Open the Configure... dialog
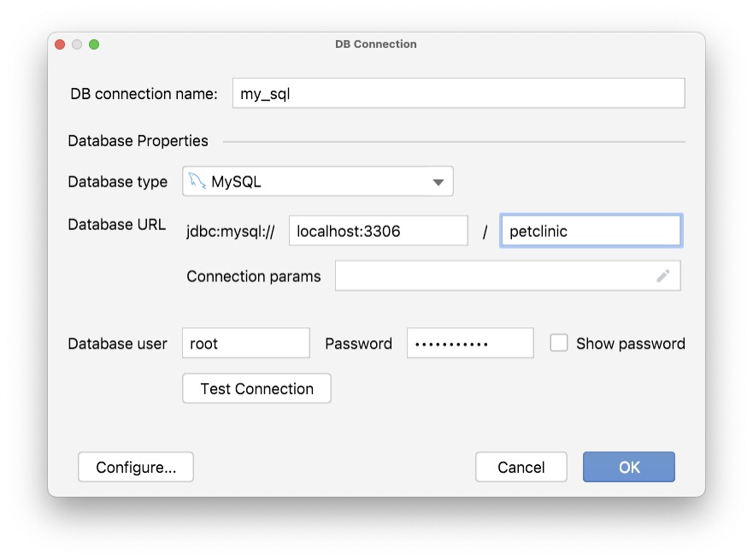The height and width of the screenshot is (560, 753). (135, 467)
